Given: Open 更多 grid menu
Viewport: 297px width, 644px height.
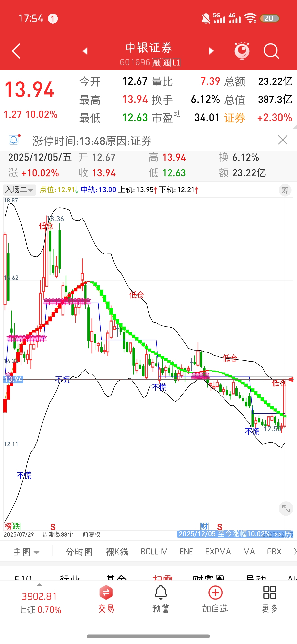Looking at the screenshot, I should pos(270,599).
